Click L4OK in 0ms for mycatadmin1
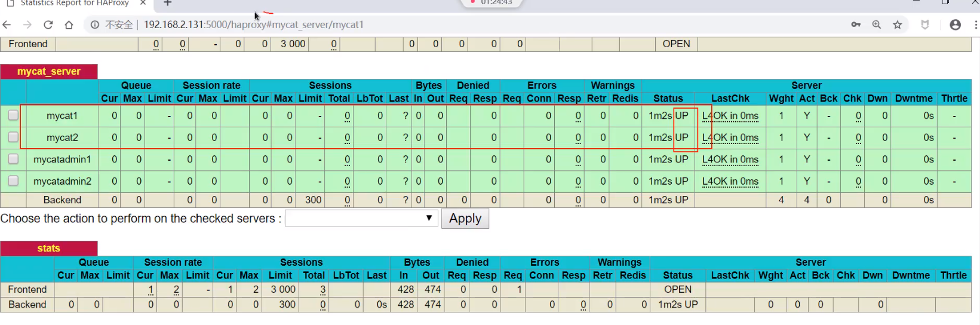Viewport: 980px width, 325px height. click(730, 160)
